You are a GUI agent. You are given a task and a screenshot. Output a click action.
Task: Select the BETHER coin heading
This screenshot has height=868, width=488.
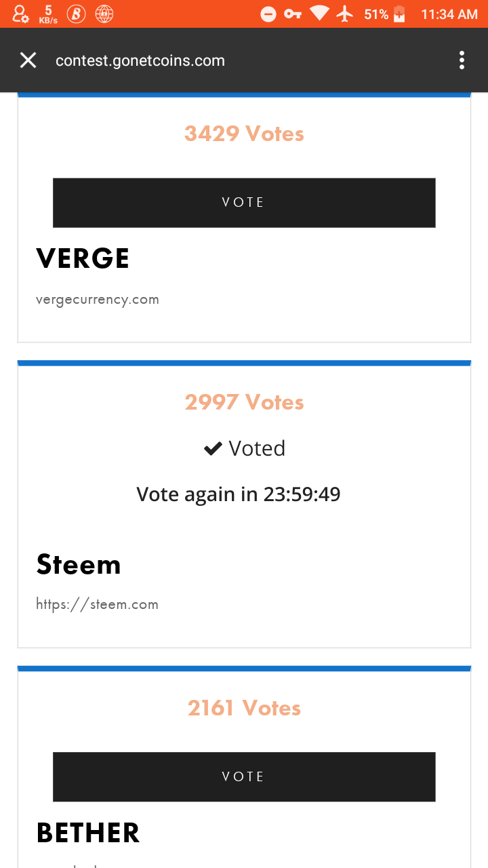pos(88,833)
